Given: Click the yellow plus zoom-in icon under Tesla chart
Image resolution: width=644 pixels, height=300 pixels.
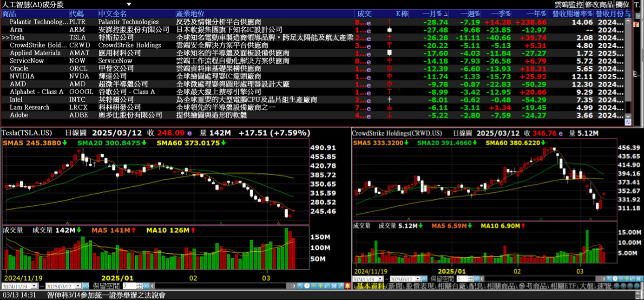Looking at the screenshot, I should (321, 286).
